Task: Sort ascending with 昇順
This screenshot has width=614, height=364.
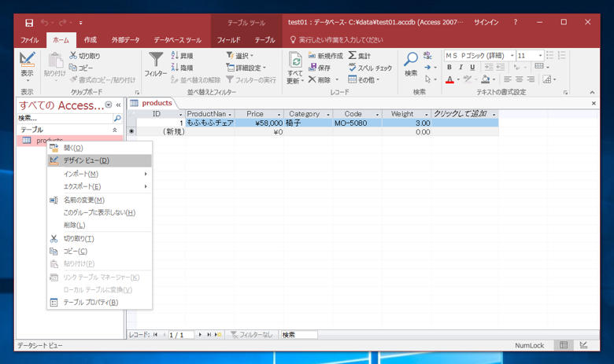Action: coord(182,56)
